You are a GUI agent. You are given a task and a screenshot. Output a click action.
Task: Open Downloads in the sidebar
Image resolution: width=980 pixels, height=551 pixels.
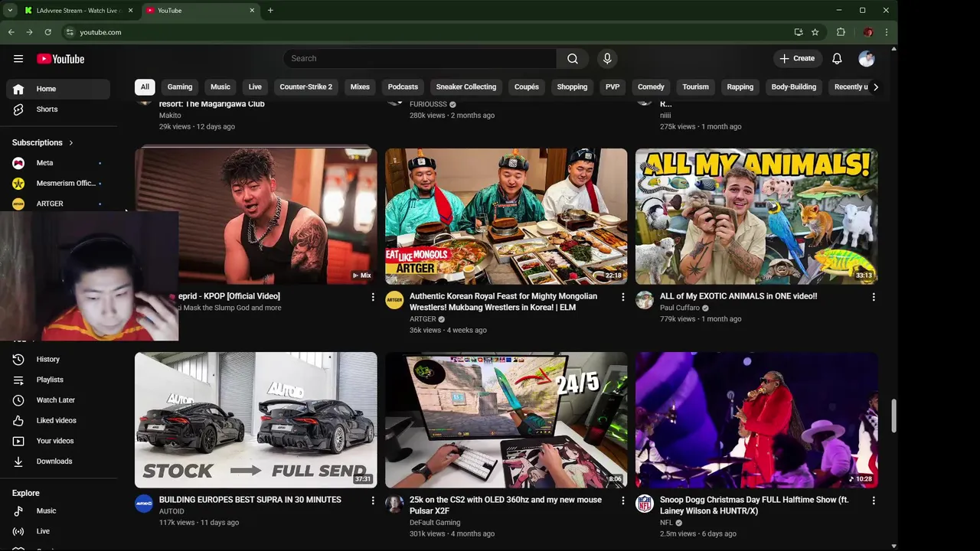pos(58,461)
